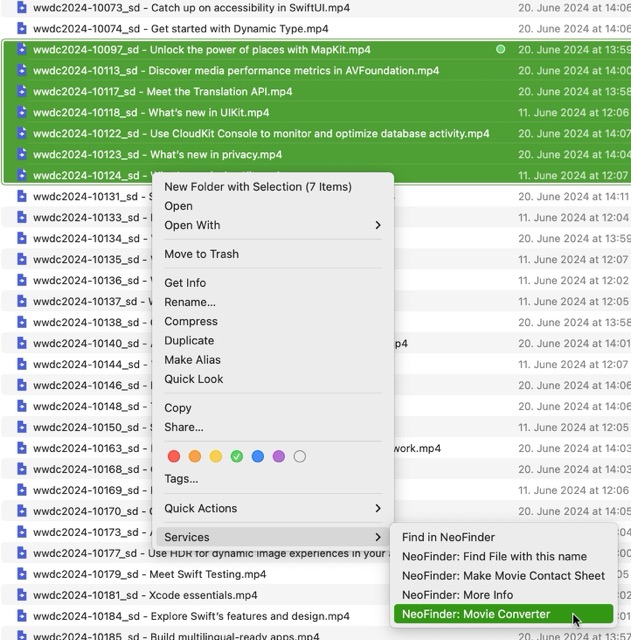Image resolution: width=631 pixels, height=640 pixels.
Task: Click the movie icon for the MapKit video
Action: pyautogui.click(x=21, y=49)
